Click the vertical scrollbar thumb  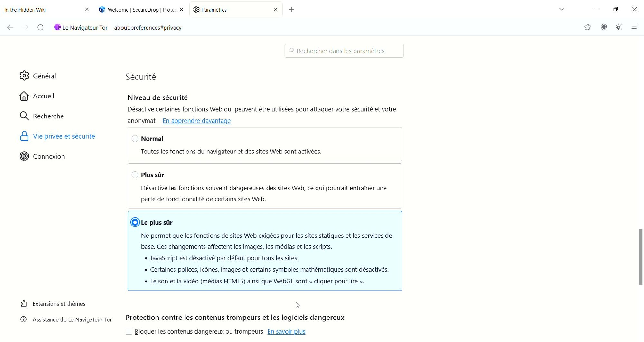(640, 257)
